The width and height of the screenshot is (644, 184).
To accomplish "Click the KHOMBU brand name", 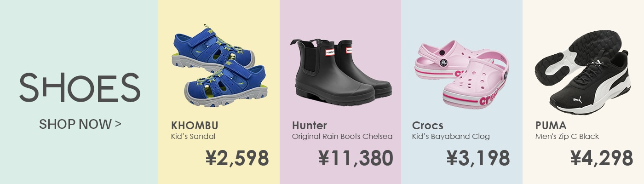I will pyautogui.click(x=195, y=126).
